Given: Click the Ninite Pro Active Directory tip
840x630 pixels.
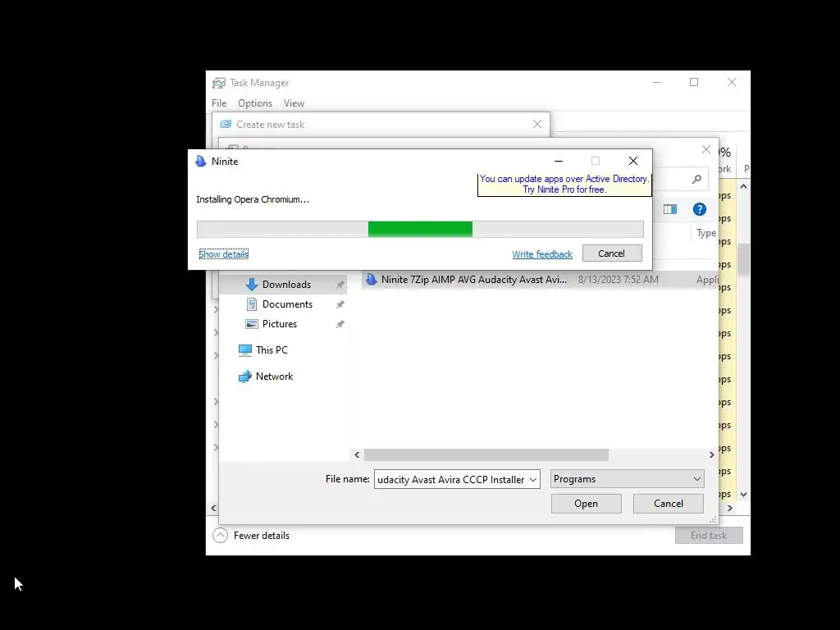Looking at the screenshot, I should click(564, 185).
